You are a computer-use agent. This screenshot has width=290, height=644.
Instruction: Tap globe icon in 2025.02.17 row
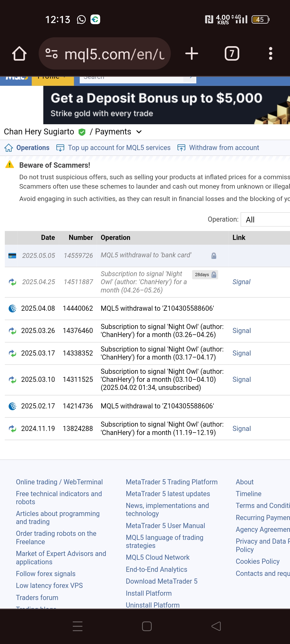[x=12, y=406]
